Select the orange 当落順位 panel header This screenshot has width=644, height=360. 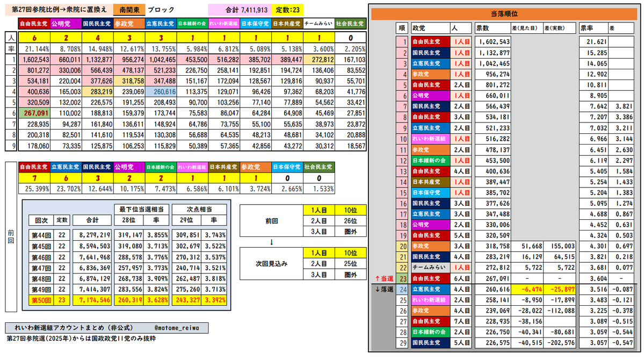pos(504,14)
